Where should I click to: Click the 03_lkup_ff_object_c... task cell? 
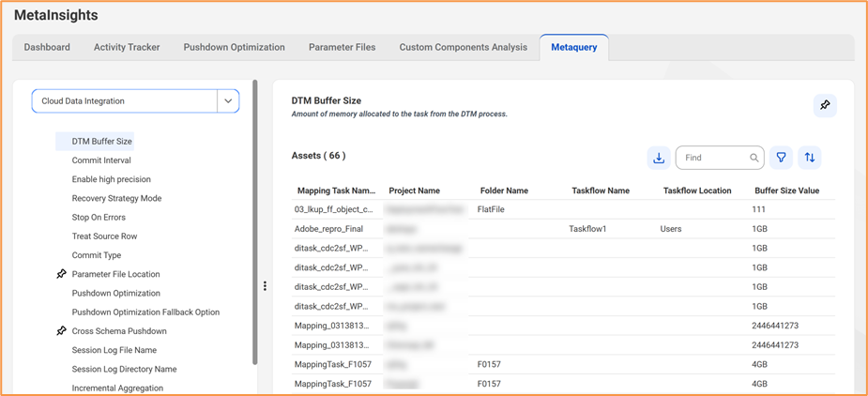(334, 210)
